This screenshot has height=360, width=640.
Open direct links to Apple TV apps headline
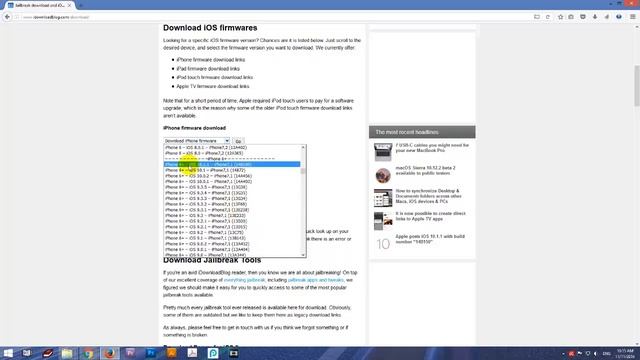point(430,216)
